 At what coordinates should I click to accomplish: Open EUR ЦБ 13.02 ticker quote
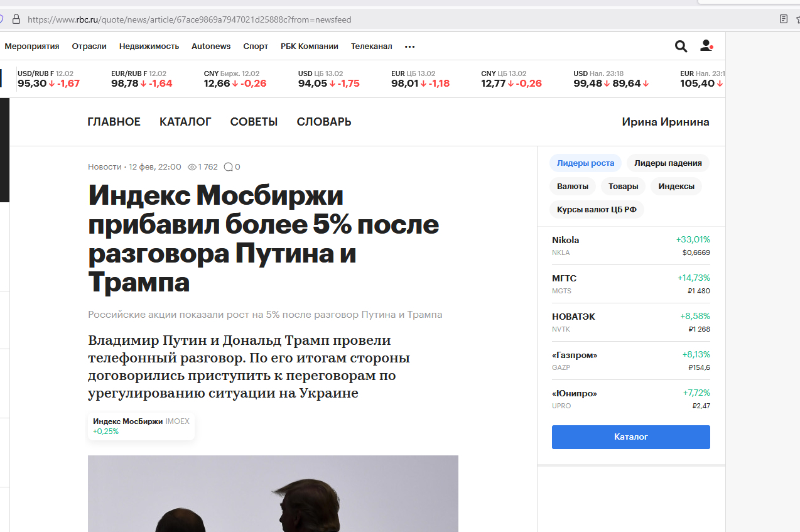pos(421,79)
